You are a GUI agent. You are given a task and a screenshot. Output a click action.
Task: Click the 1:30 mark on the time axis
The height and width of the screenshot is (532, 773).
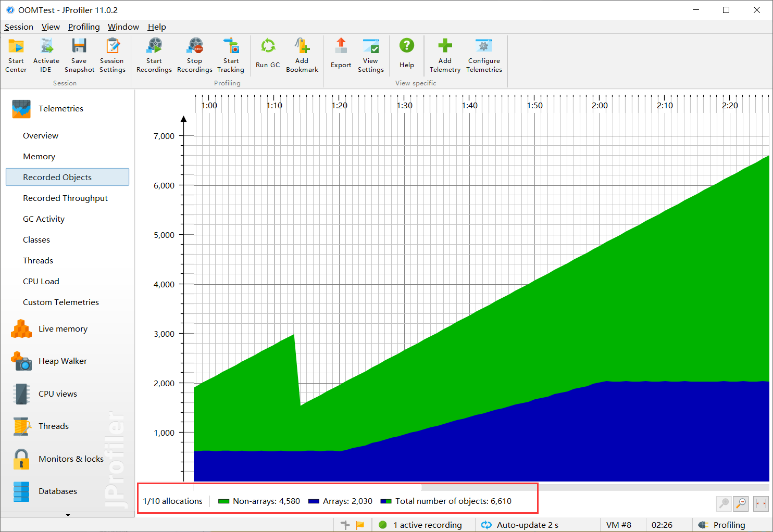click(405, 106)
